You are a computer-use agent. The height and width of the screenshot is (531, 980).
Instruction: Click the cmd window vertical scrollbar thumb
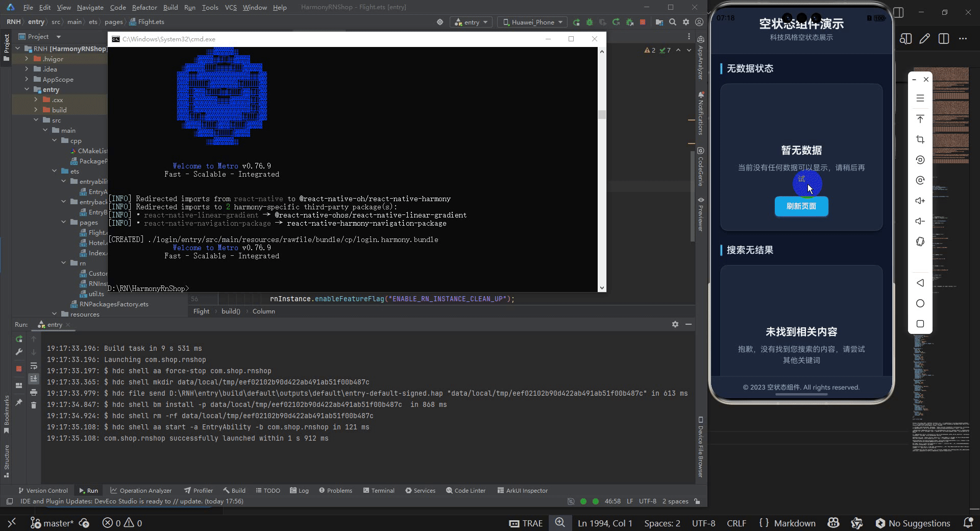coord(602,114)
